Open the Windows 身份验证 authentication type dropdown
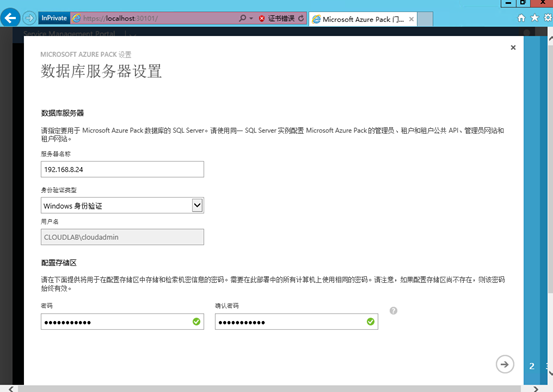Screen dimensions: 553x392 (122, 205)
